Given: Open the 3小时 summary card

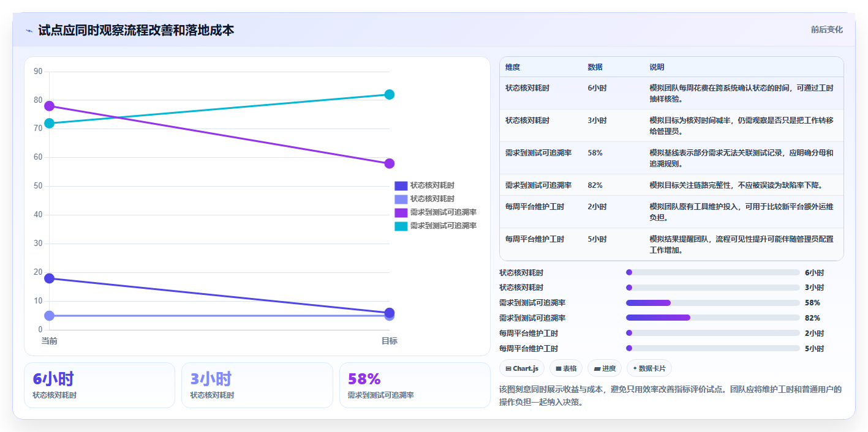Looking at the screenshot, I should (x=257, y=385).
